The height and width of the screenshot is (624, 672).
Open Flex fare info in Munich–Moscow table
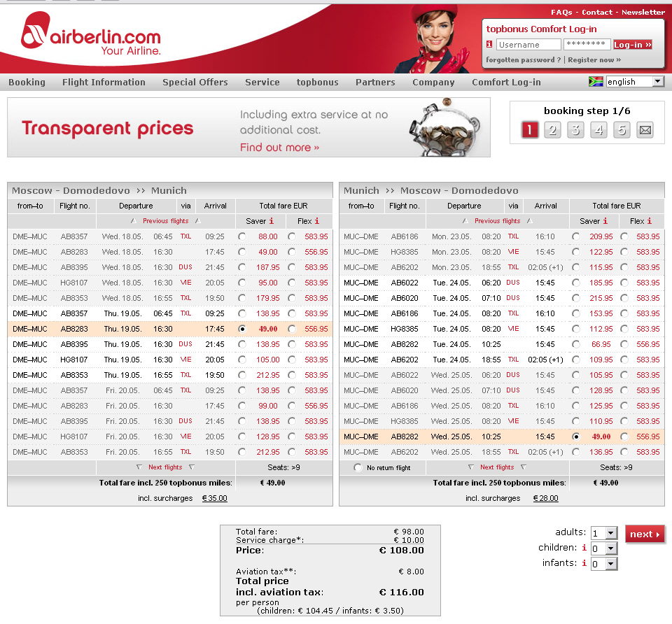tap(650, 220)
